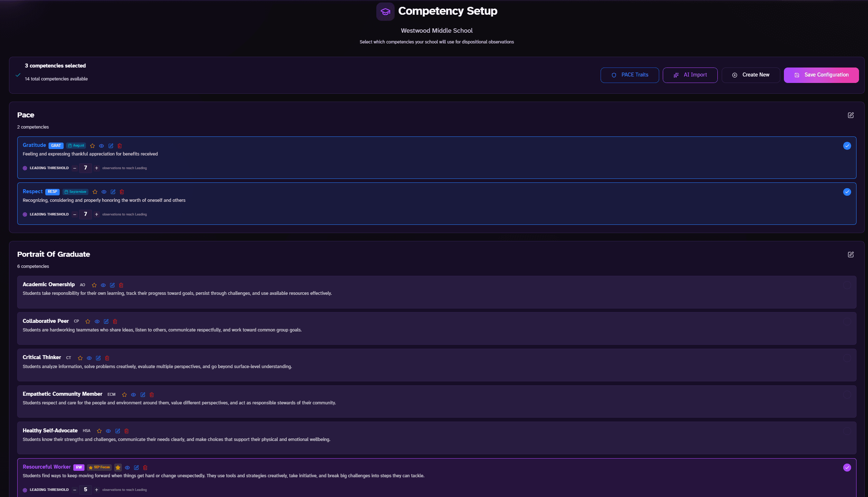The width and height of the screenshot is (868, 497).
Task: Delete the Respect competency with trash icon
Action: tap(122, 192)
